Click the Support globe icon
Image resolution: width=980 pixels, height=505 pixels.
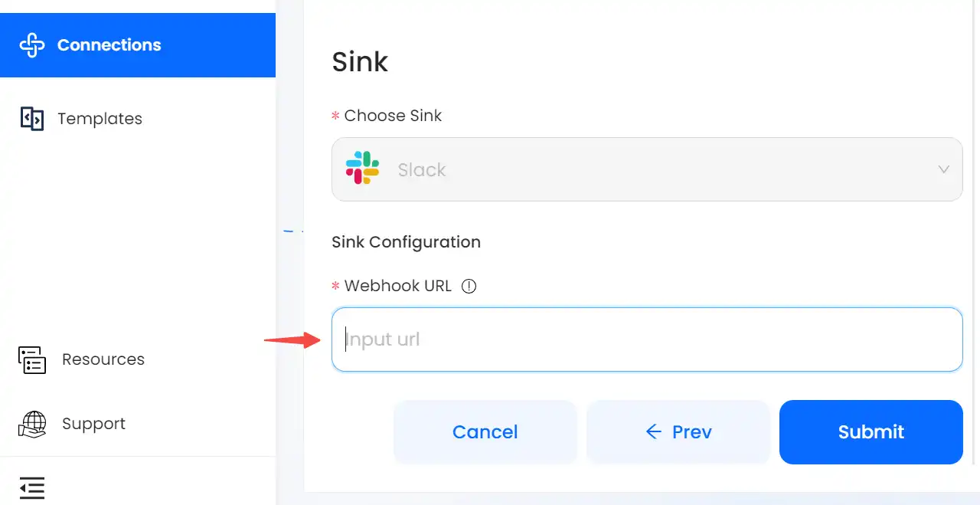[x=31, y=424]
